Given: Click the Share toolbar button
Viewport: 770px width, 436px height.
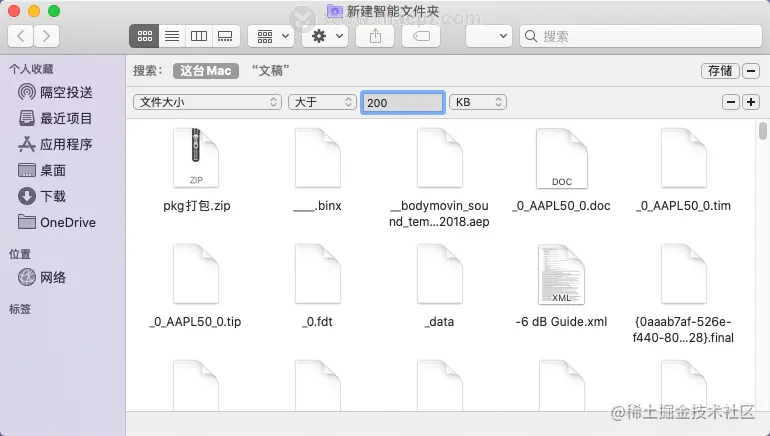Looking at the screenshot, I should (x=375, y=36).
